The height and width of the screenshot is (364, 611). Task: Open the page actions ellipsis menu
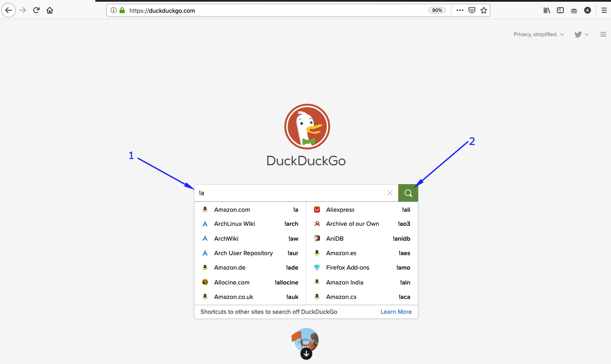[460, 10]
